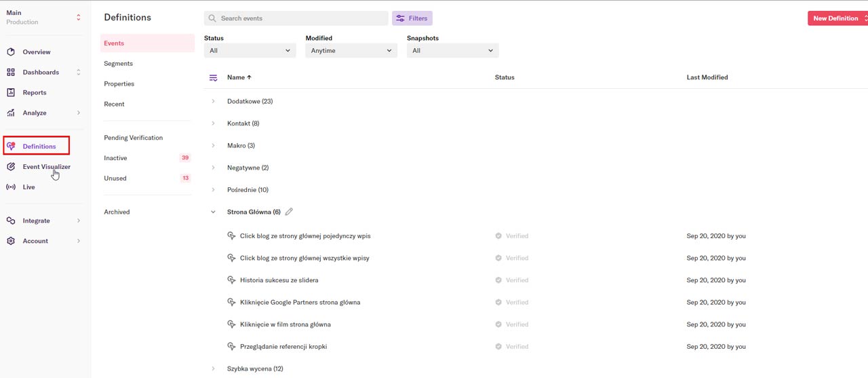Click the New Definition button
The image size is (868, 378).
[835, 18]
